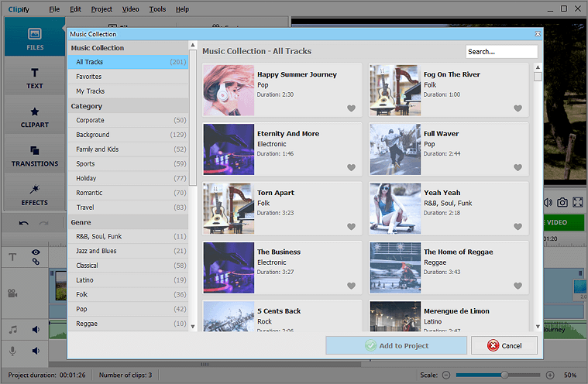Click the music note track icon
The width and height of the screenshot is (588, 384).
pos(13,329)
